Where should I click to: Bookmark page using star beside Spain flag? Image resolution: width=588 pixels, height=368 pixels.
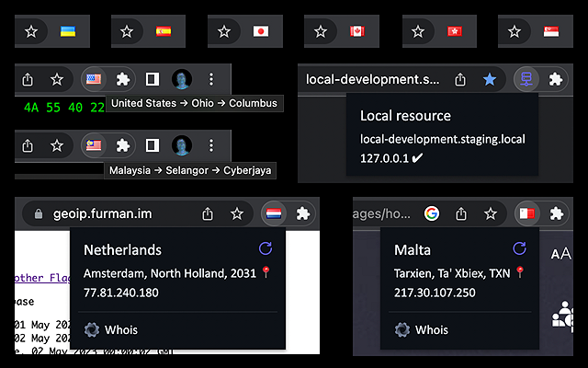coord(127,31)
